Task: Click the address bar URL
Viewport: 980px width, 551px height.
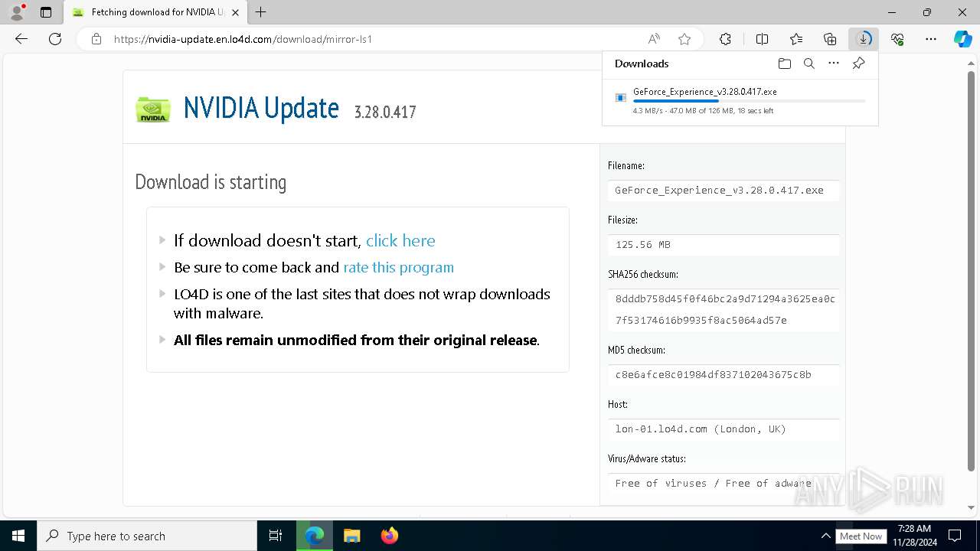Action: click(x=243, y=39)
